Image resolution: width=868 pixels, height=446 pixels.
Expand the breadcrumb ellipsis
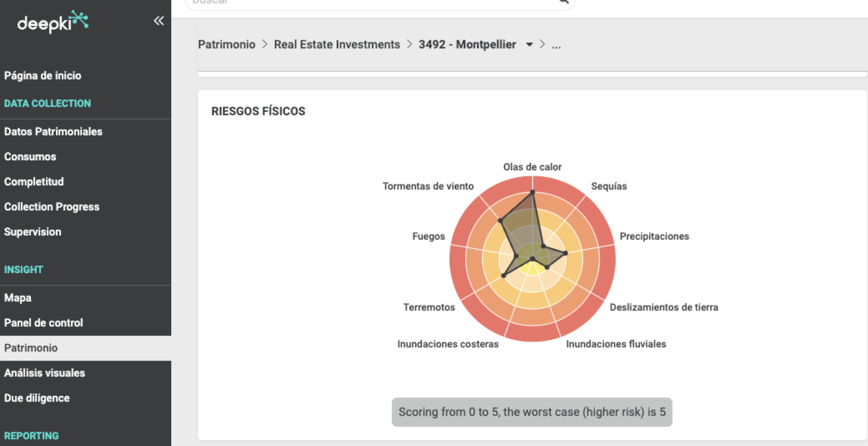tap(556, 45)
